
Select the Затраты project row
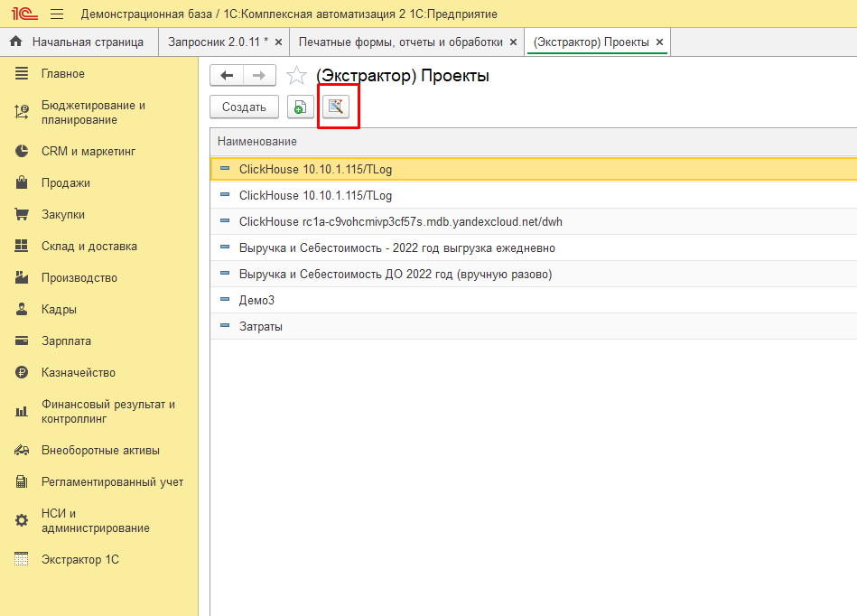pyautogui.click(x=260, y=326)
